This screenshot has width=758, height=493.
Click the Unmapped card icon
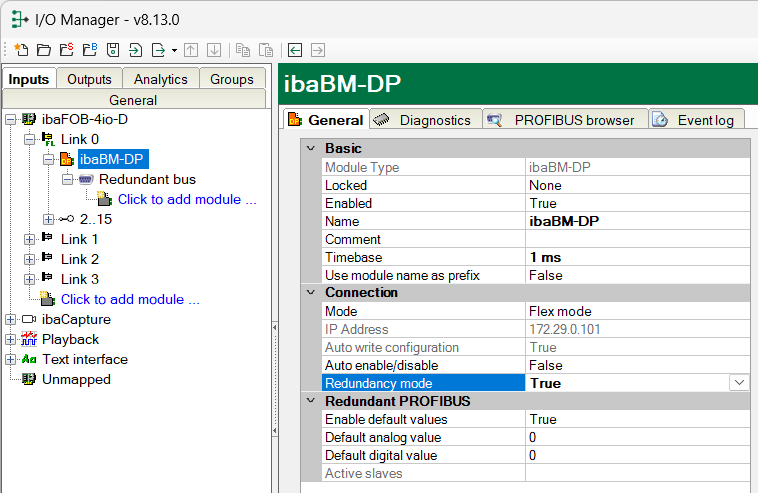click(29, 379)
